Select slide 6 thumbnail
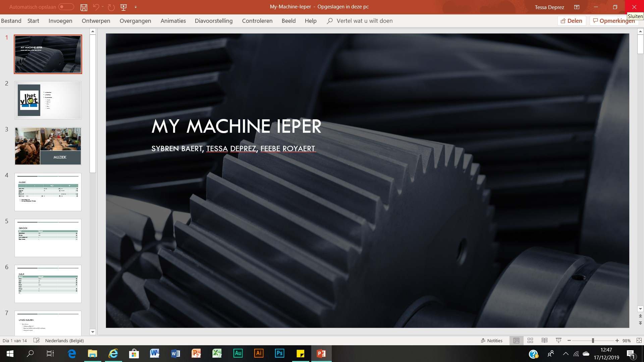Viewport: 644px width, 362px height. point(48,284)
